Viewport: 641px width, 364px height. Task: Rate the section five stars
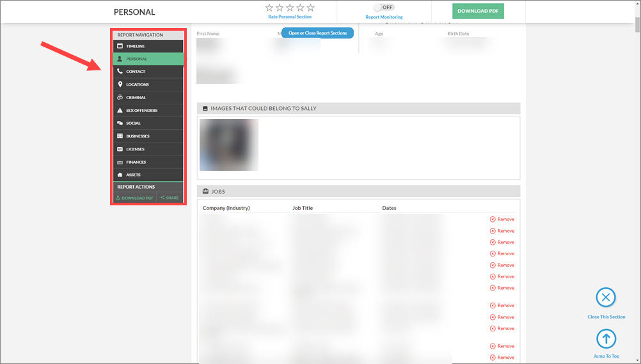point(311,8)
